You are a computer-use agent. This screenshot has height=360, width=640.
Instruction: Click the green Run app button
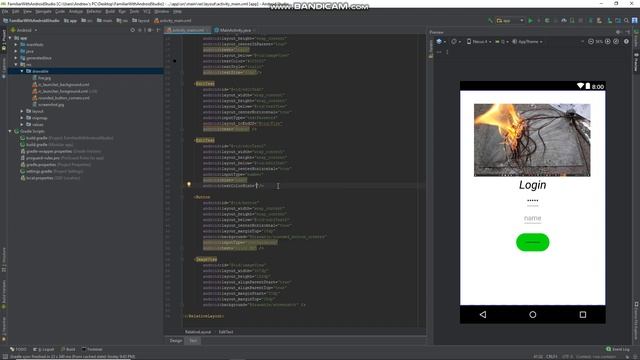530,20
